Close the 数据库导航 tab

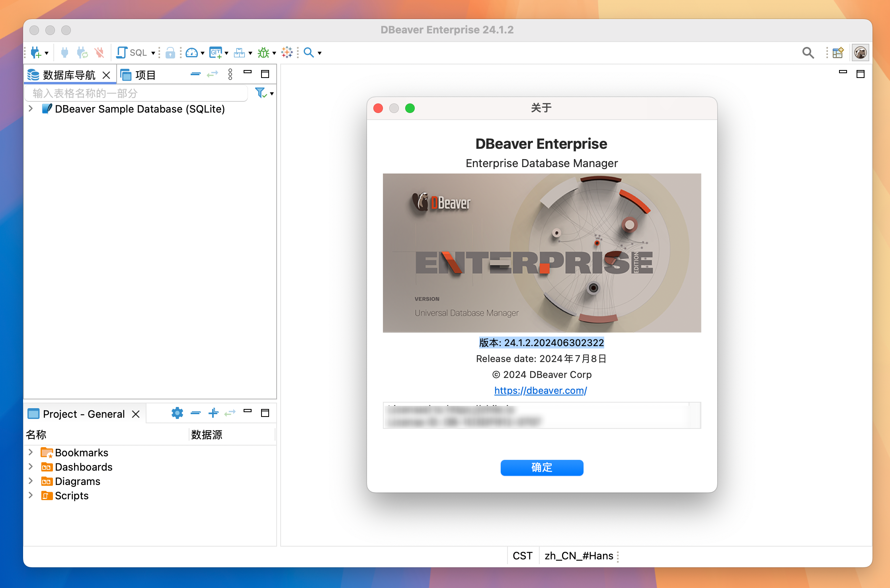[106, 75]
